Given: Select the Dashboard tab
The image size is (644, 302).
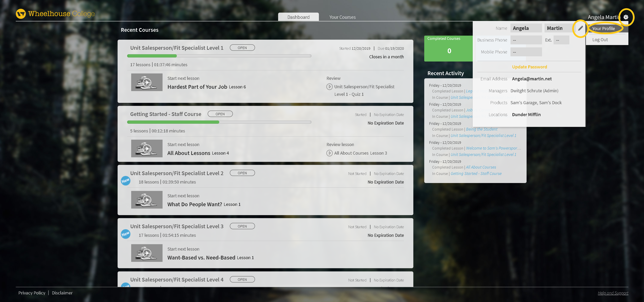Looking at the screenshot, I should (298, 17).
